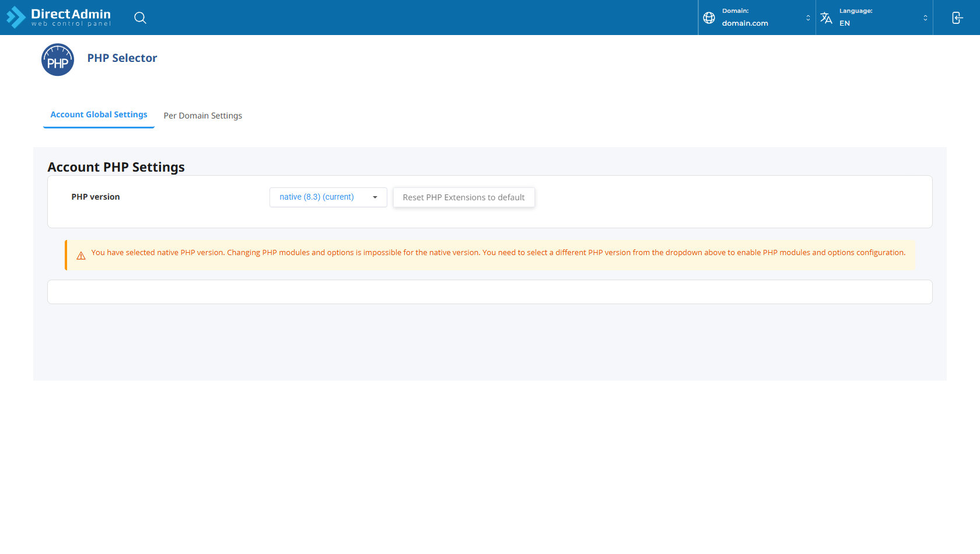Image resolution: width=980 pixels, height=554 pixels.
Task: Click the PHP Selector round logo
Action: (58, 60)
